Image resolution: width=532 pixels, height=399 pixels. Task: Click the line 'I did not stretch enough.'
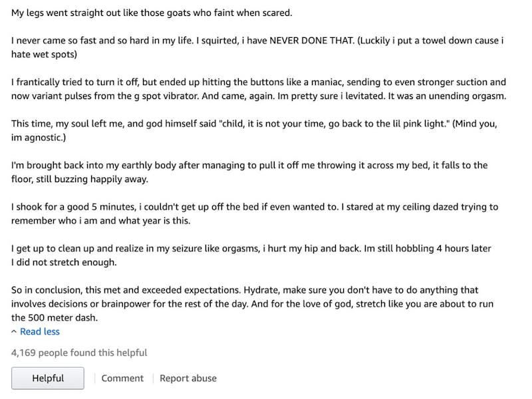64,262
